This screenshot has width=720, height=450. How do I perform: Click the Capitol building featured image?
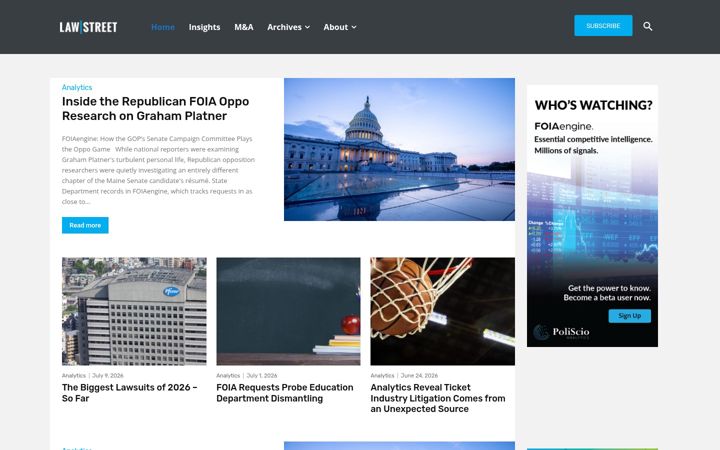[399, 149]
